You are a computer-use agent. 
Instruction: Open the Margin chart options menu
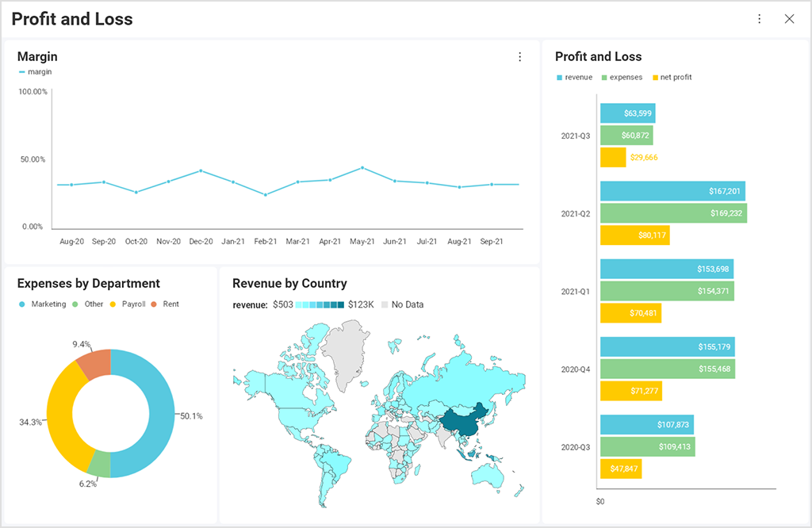(519, 56)
